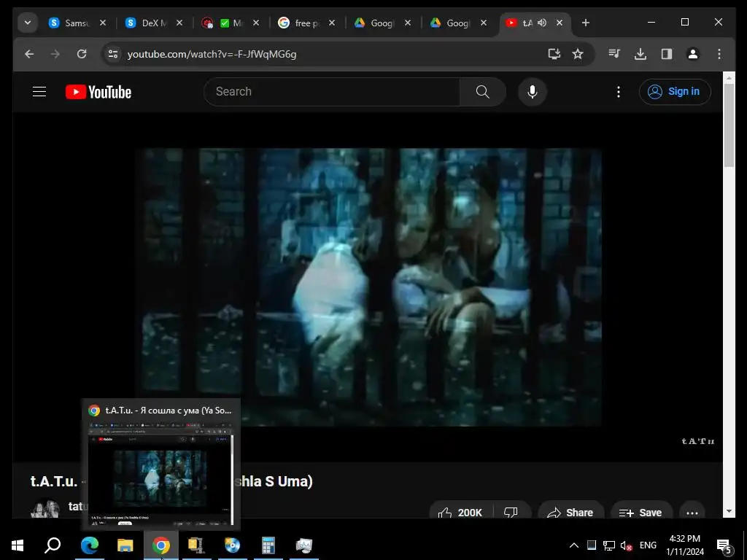Click the YouTube logo

point(98,92)
